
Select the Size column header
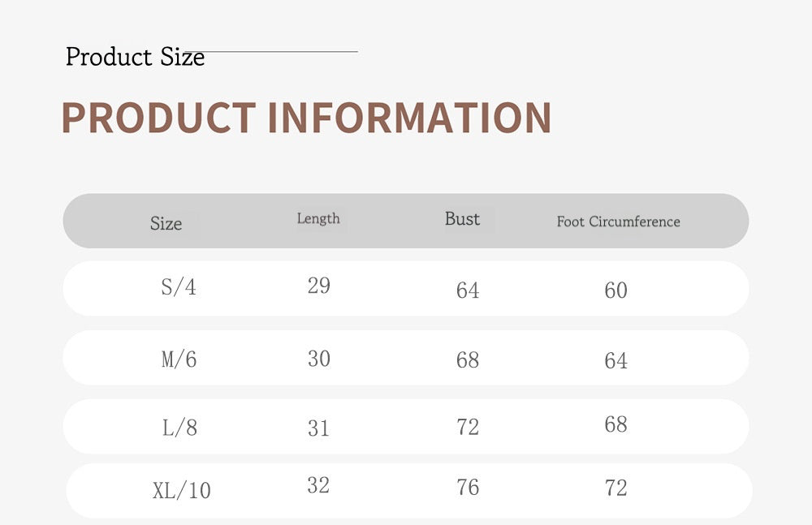pyautogui.click(x=166, y=224)
